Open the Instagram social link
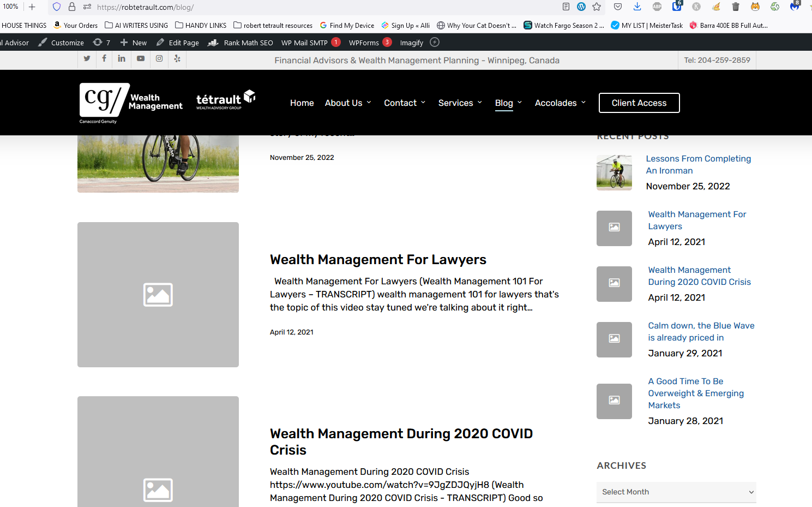 click(159, 58)
